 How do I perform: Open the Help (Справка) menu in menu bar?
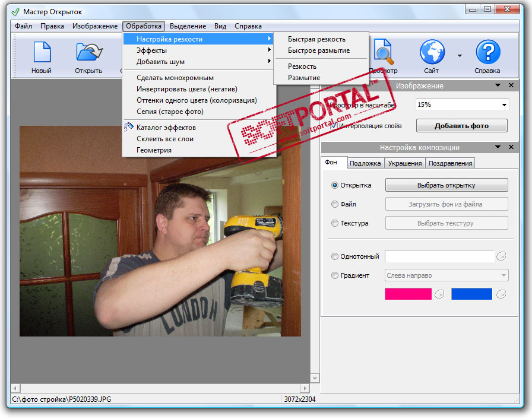pyautogui.click(x=248, y=26)
